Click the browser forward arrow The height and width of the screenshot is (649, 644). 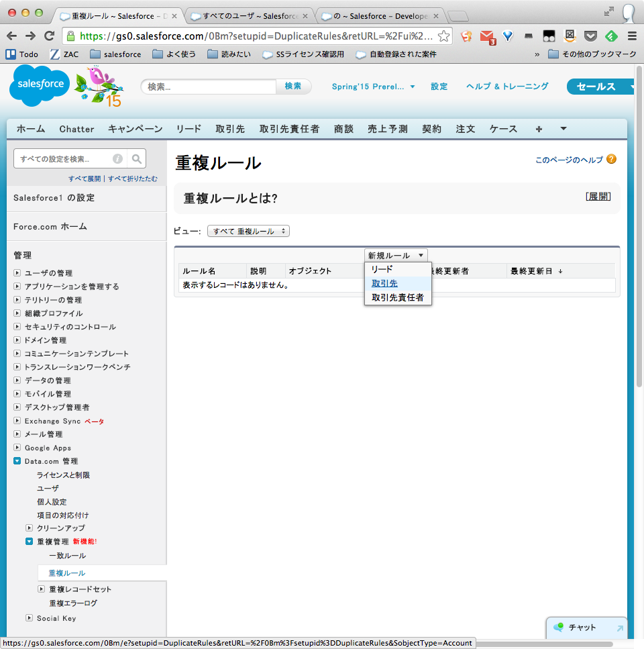click(x=30, y=36)
